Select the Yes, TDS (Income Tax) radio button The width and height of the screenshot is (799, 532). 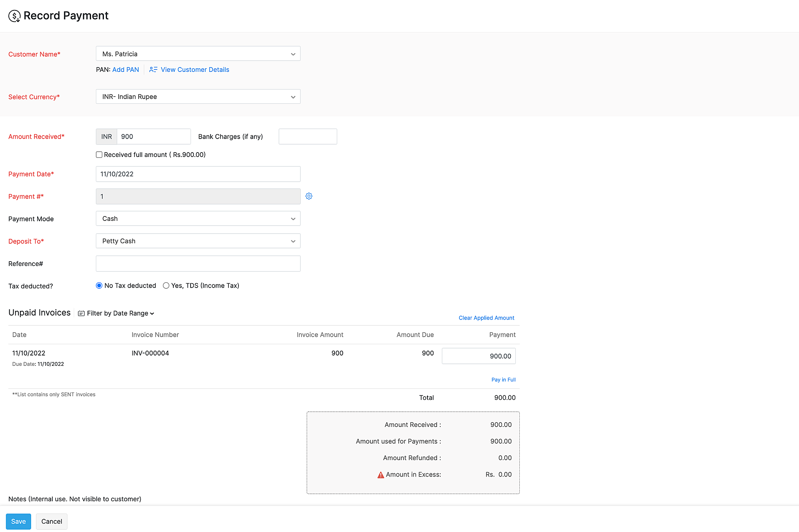point(166,285)
